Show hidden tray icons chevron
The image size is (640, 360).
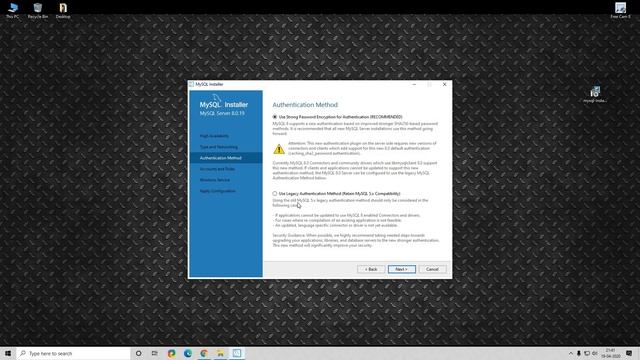click(x=571, y=353)
